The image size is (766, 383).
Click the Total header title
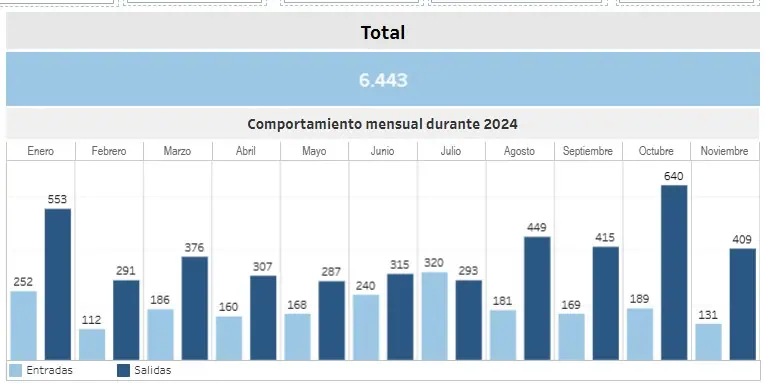(383, 32)
